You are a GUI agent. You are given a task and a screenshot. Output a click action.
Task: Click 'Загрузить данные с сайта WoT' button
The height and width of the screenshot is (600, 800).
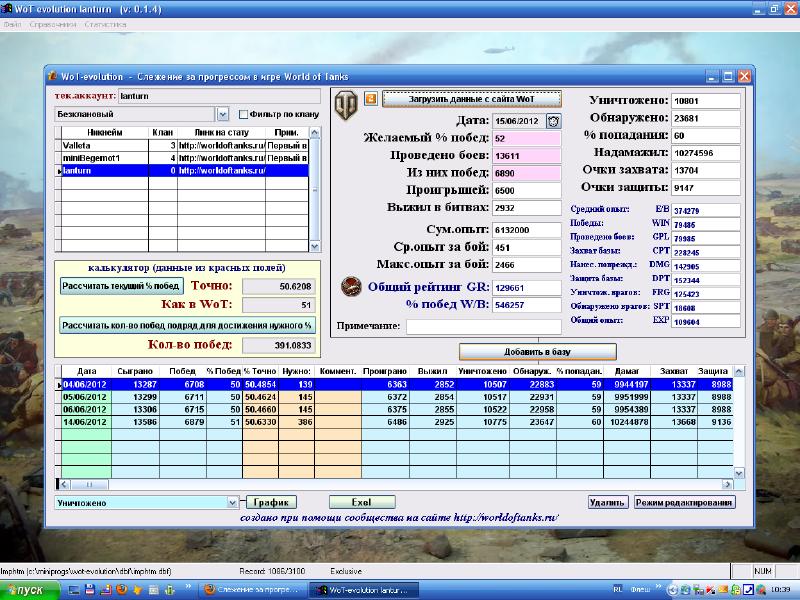click(471, 99)
